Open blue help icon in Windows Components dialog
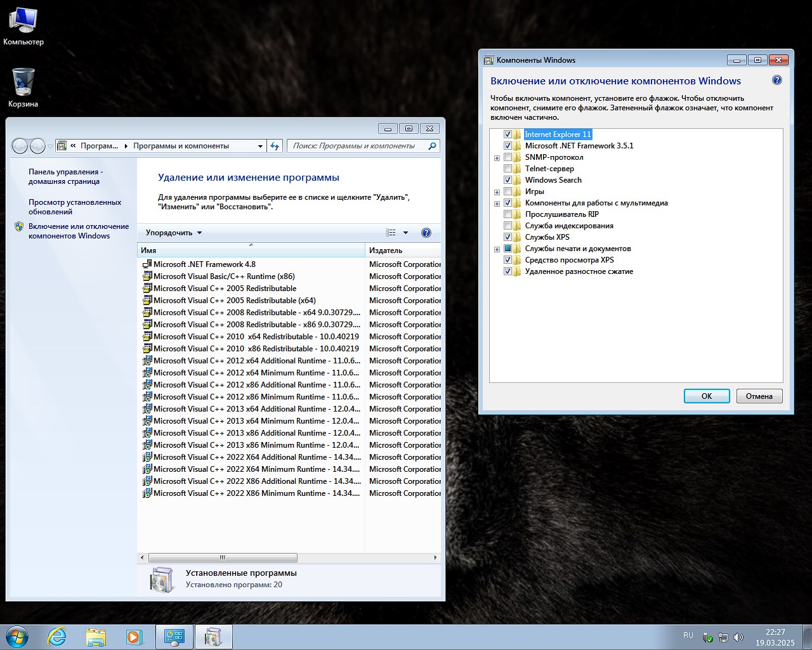This screenshot has width=812, height=650. click(777, 81)
